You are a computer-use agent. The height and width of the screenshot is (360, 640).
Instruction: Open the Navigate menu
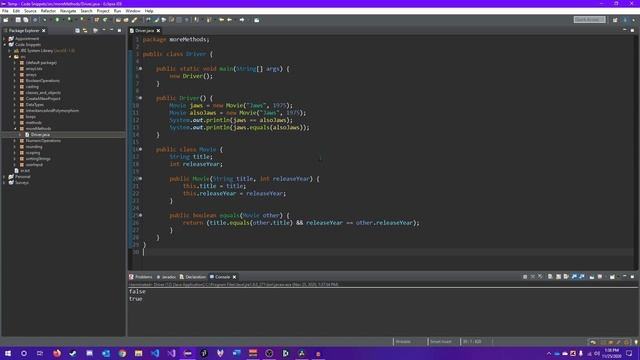tap(68, 11)
